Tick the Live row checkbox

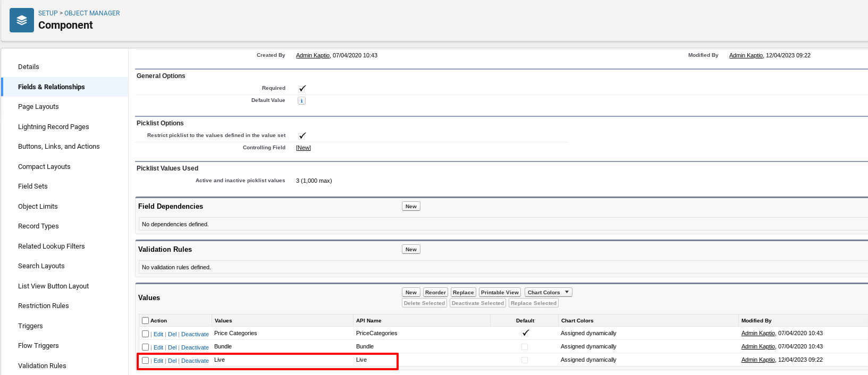(146, 361)
